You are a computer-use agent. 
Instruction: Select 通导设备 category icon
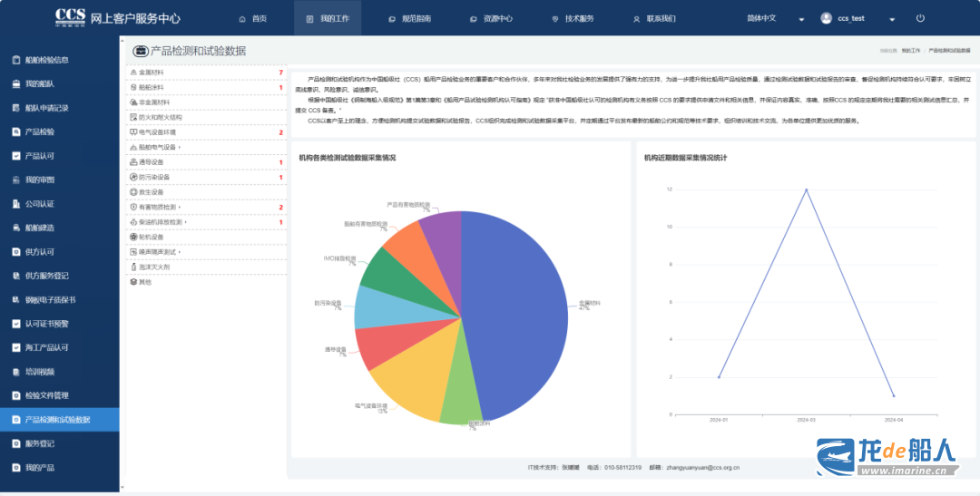[133, 162]
